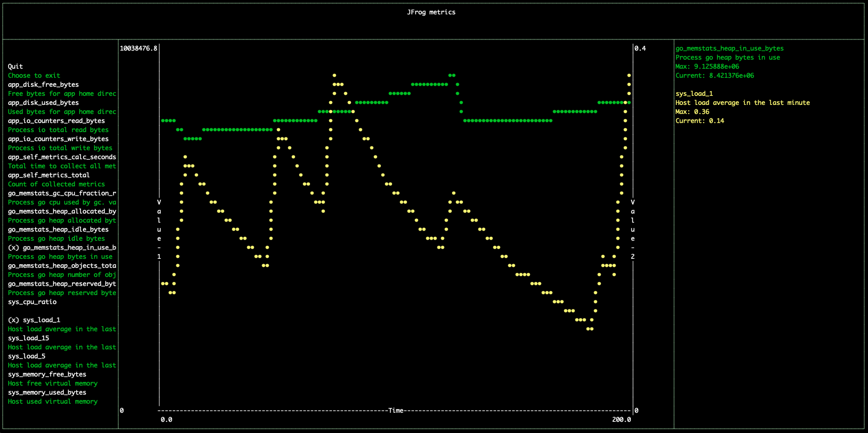Uncheck go_memstats_heap_in_use_bytes metric

62,248
